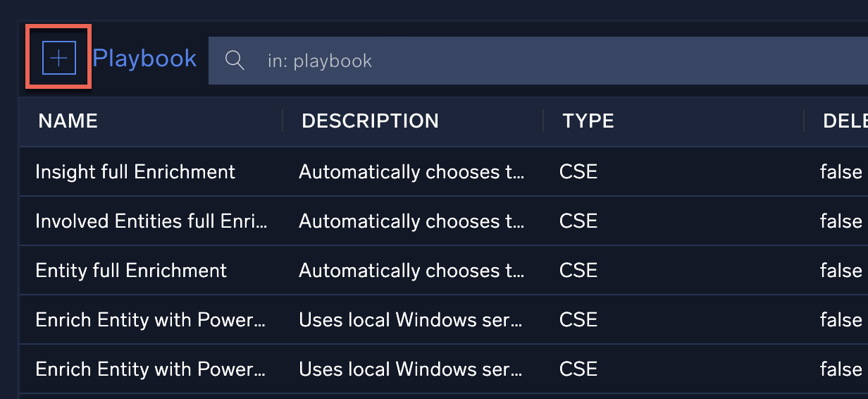Click the CSE type in Involved Entities row
The width and height of the screenshot is (868, 399).
578,221
